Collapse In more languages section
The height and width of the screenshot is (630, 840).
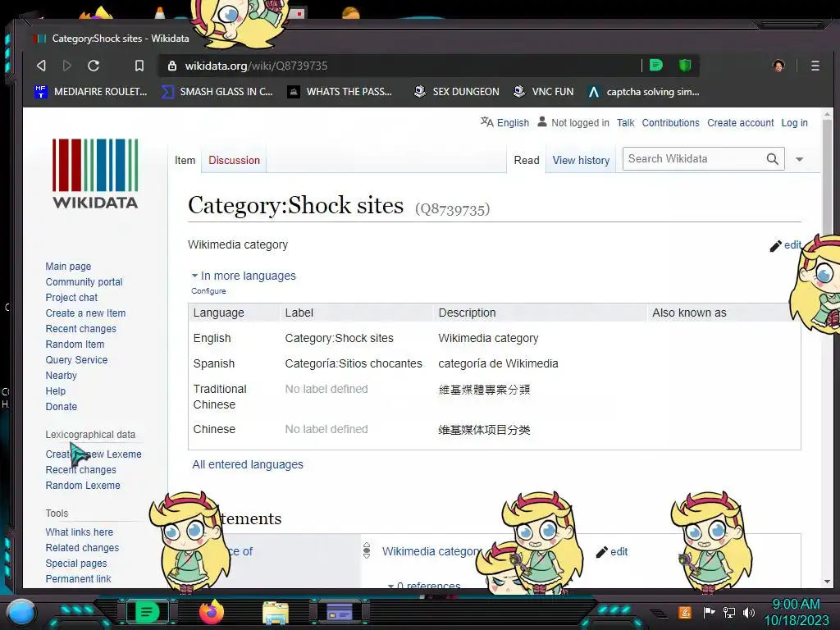(244, 276)
